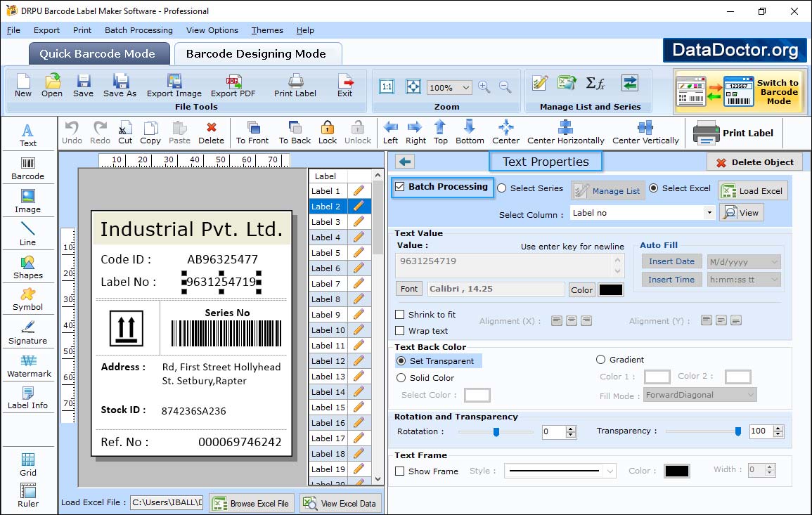The image size is (812, 515).
Task: Click Insert Date button
Action: point(671,261)
